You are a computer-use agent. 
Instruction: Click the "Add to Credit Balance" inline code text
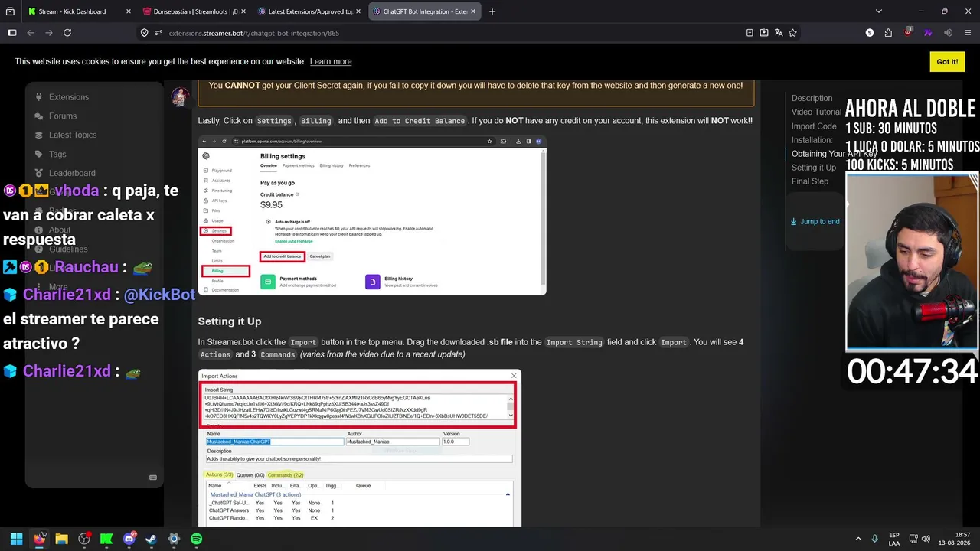(x=420, y=121)
